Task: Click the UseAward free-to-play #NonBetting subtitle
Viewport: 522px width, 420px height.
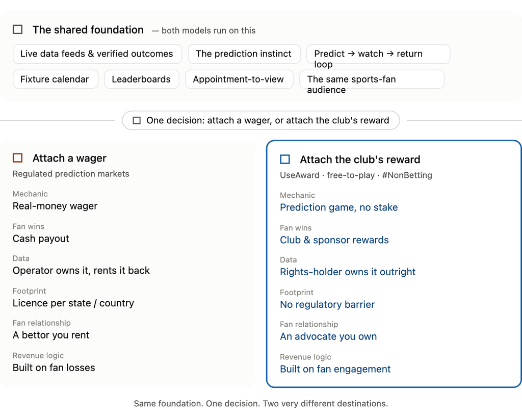Action: [356, 175]
